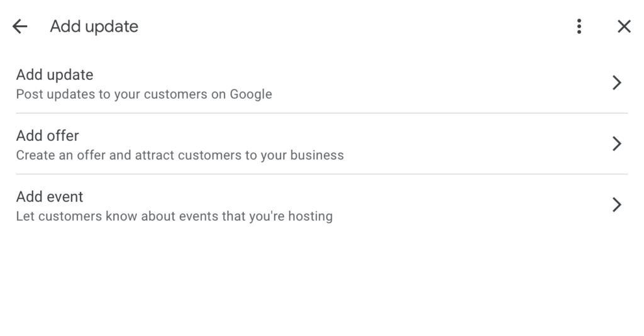
Task: Click "Create an offer and attract customers" description
Action: [x=180, y=155]
